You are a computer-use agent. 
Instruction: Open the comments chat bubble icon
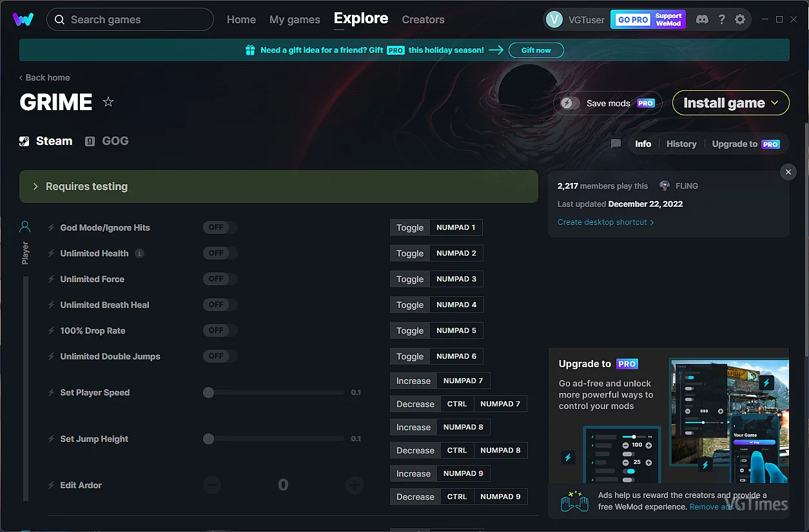coord(616,144)
